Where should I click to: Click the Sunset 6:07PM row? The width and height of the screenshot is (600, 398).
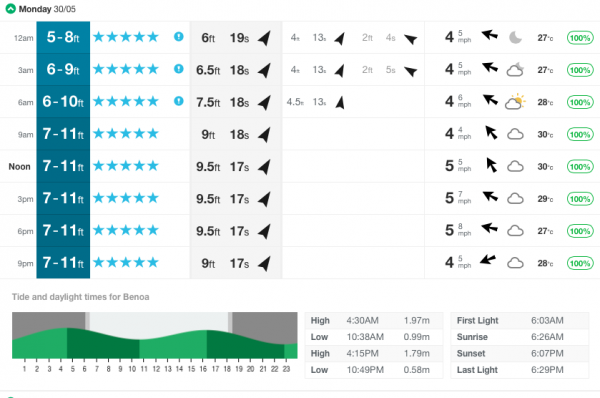(520, 353)
